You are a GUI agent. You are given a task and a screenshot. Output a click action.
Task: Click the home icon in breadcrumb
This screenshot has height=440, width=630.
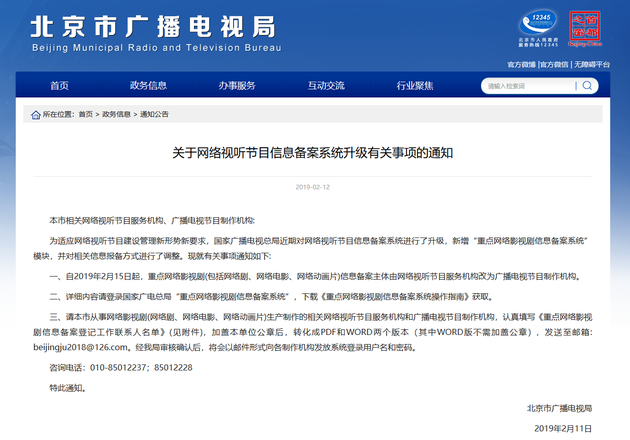pos(36,115)
